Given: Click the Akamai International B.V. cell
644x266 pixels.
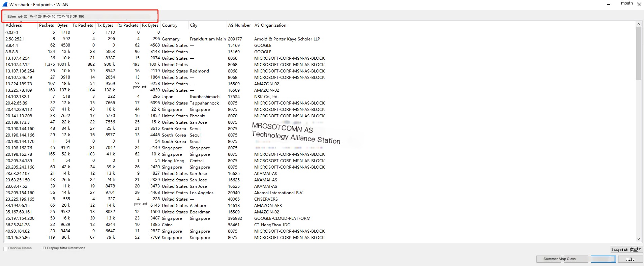Looking at the screenshot, I should pos(279,193).
